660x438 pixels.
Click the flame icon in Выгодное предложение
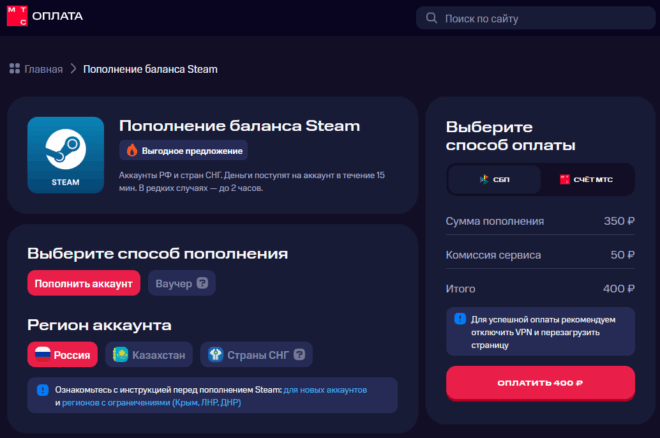(x=132, y=150)
